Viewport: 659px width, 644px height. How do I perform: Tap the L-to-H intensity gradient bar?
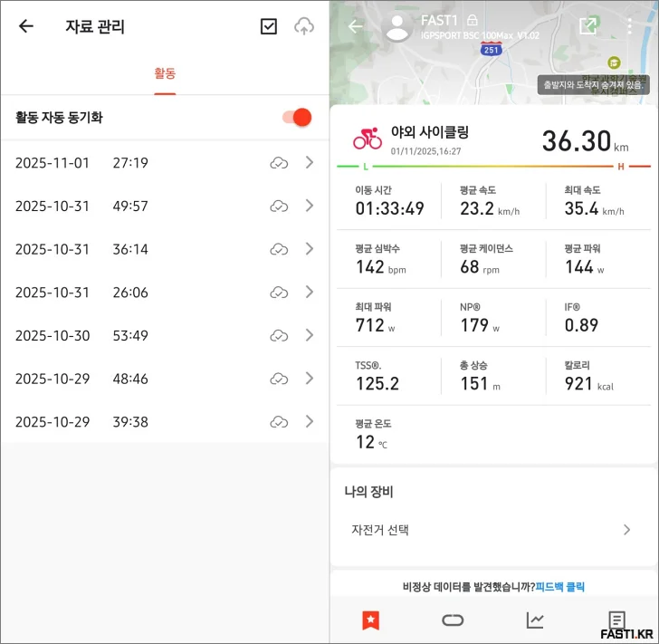tap(493, 167)
